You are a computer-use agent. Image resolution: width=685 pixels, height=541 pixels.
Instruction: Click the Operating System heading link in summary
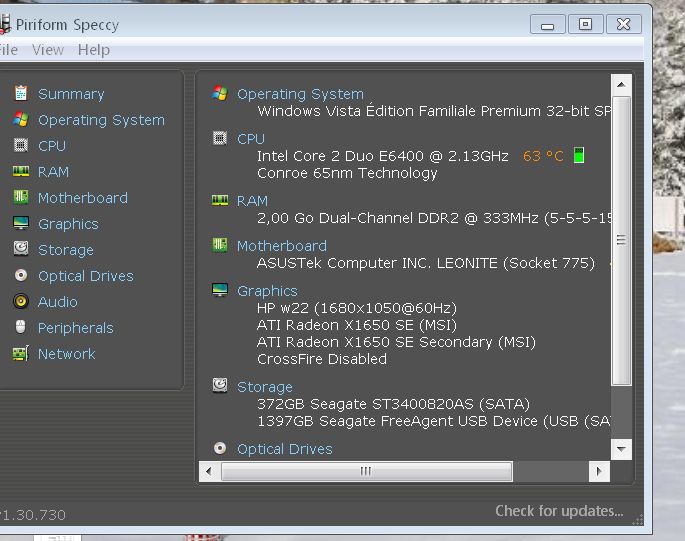point(300,94)
